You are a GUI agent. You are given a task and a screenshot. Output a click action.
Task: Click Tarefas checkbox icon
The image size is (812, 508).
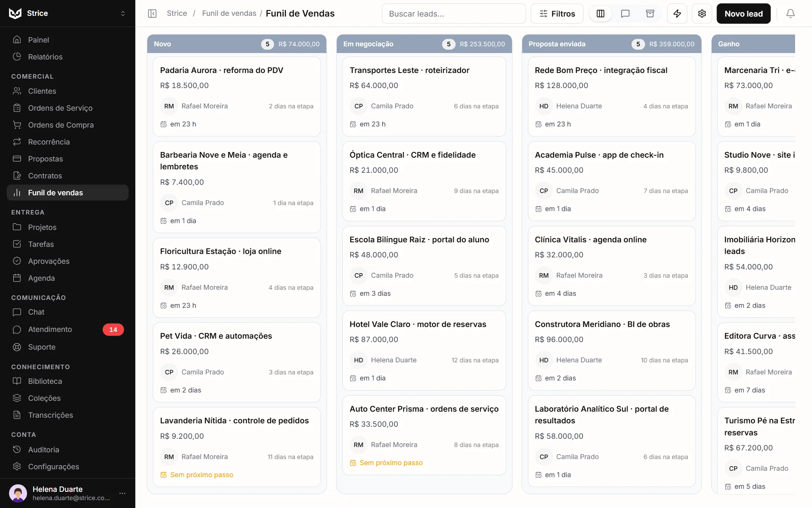(x=17, y=244)
